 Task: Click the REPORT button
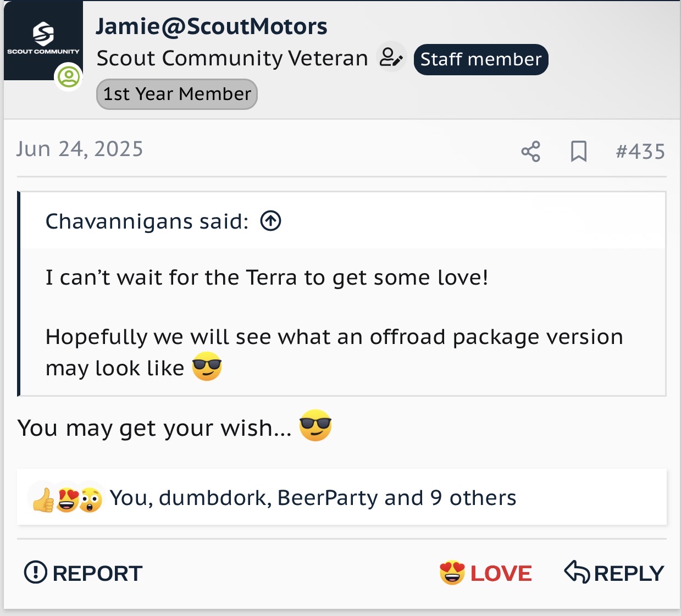pyautogui.click(x=83, y=573)
